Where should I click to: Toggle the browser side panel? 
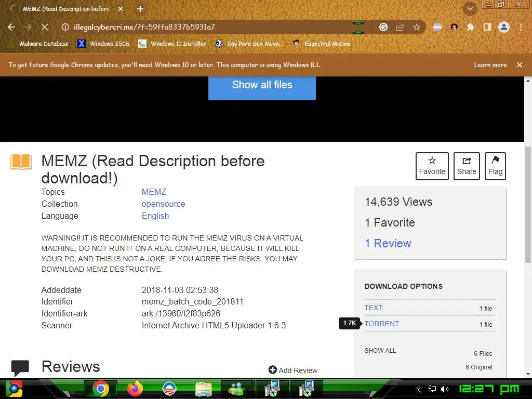click(x=487, y=27)
